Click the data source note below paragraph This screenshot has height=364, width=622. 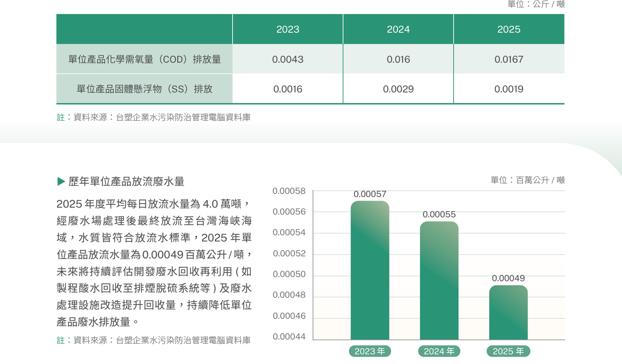[154, 340]
